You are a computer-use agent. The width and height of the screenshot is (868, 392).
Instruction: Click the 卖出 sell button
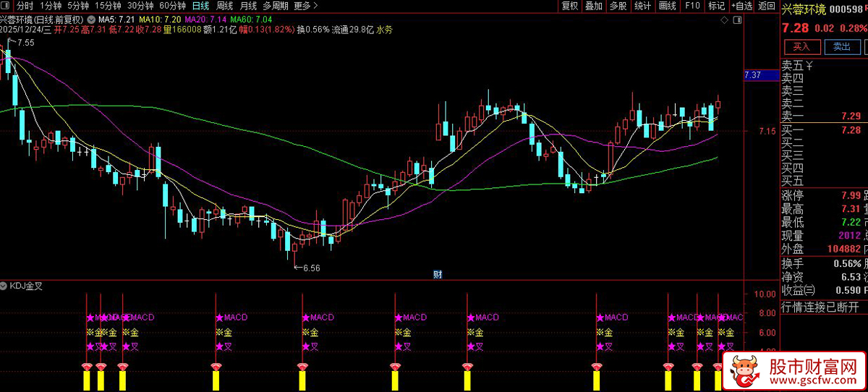click(x=842, y=46)
